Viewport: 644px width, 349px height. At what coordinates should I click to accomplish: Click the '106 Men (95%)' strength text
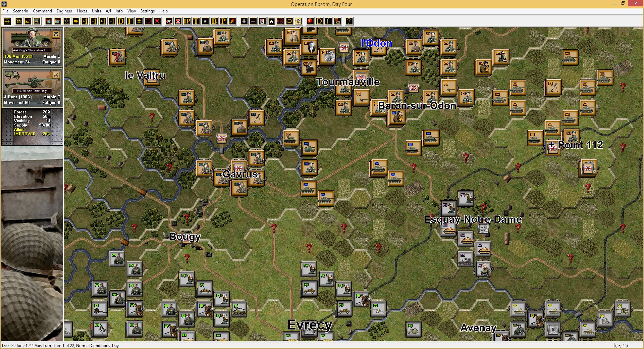tap(18, 56)
